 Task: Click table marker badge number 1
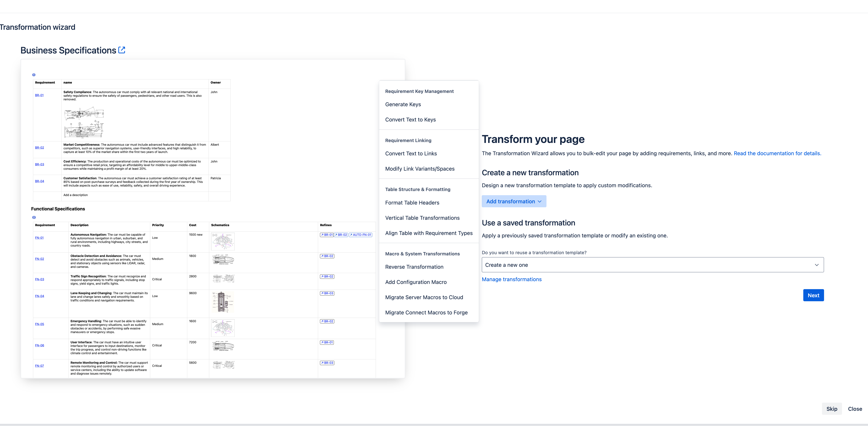(34, 75)
